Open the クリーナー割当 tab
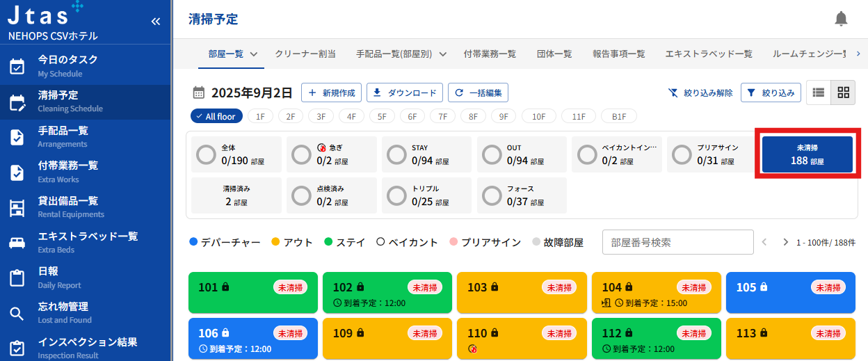The width and height of the screenshot is (868, 361). pos(305,54)
